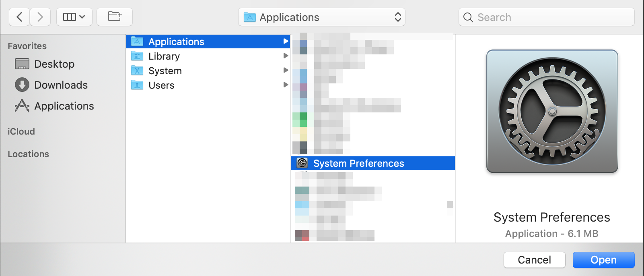Click the Applications folder icon in column
The height and width of the screenshot is (276, 644).
tap(137, 41)
